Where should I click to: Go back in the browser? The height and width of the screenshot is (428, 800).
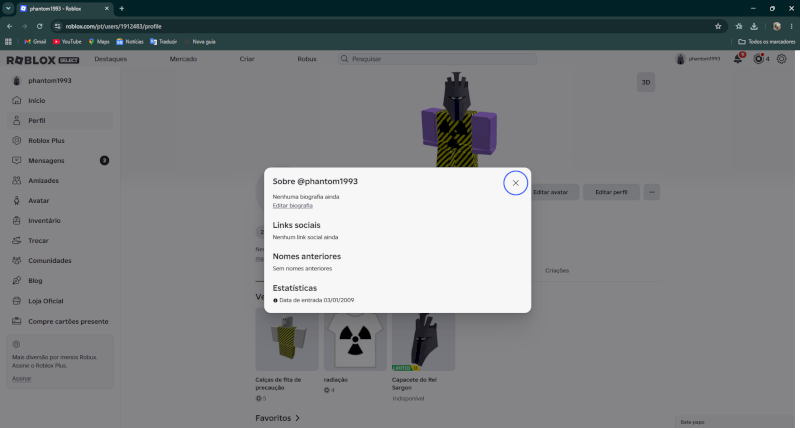point(10,26)
